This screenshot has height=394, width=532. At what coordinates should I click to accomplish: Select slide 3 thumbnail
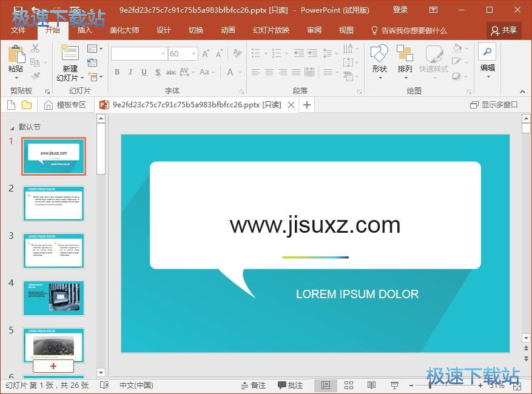point(54,250)
